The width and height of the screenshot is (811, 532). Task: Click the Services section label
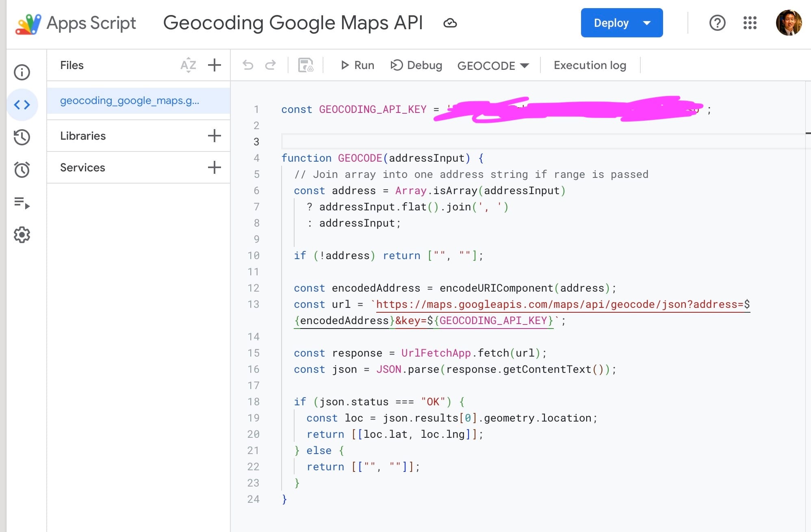[82, 167]
